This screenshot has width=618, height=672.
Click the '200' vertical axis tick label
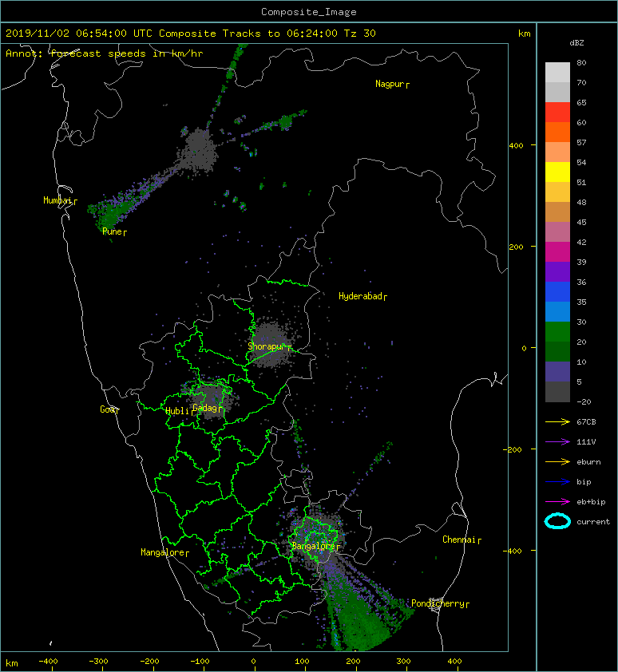[x=516, y=247]
